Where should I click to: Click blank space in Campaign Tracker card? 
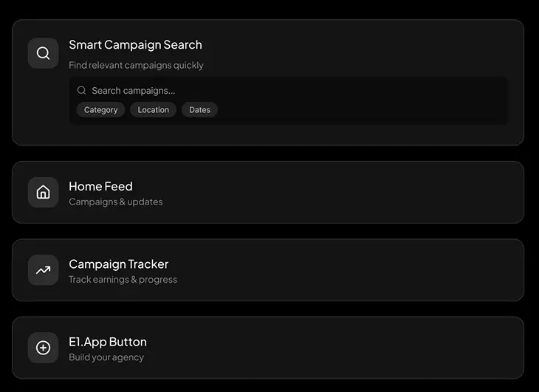pos(354,270)
